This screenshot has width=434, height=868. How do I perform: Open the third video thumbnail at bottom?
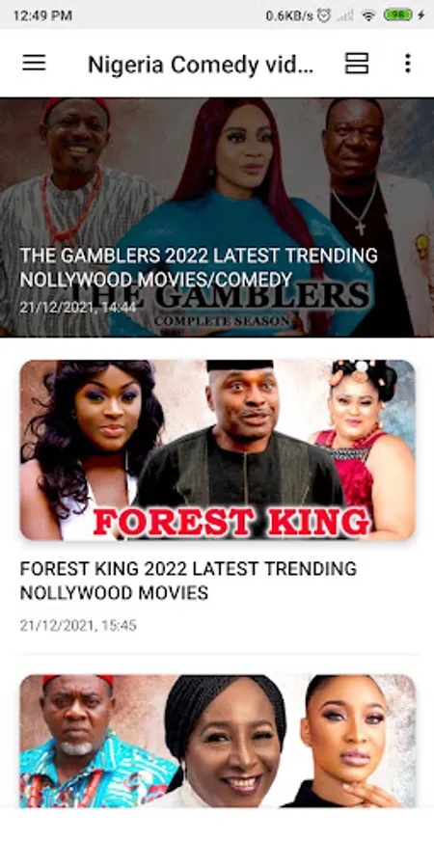click(x=218, y=741)
